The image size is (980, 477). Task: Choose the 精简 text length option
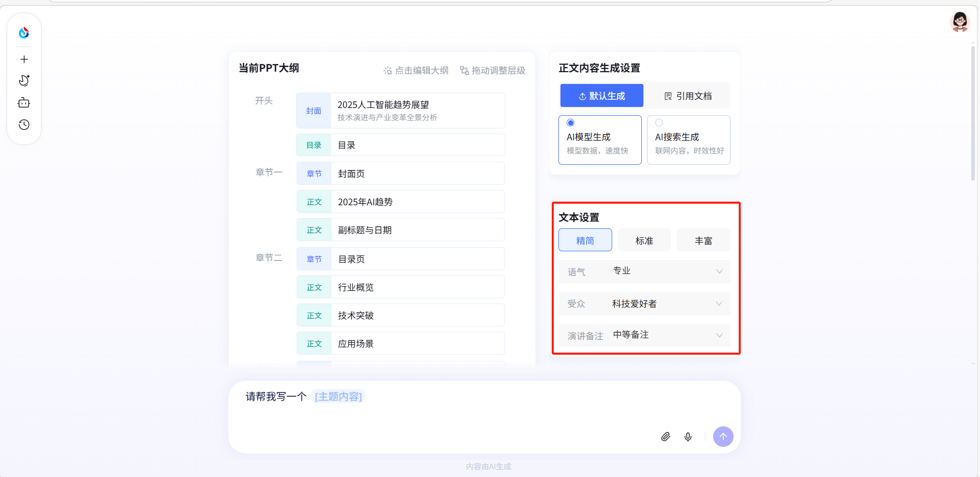(585, 241)
